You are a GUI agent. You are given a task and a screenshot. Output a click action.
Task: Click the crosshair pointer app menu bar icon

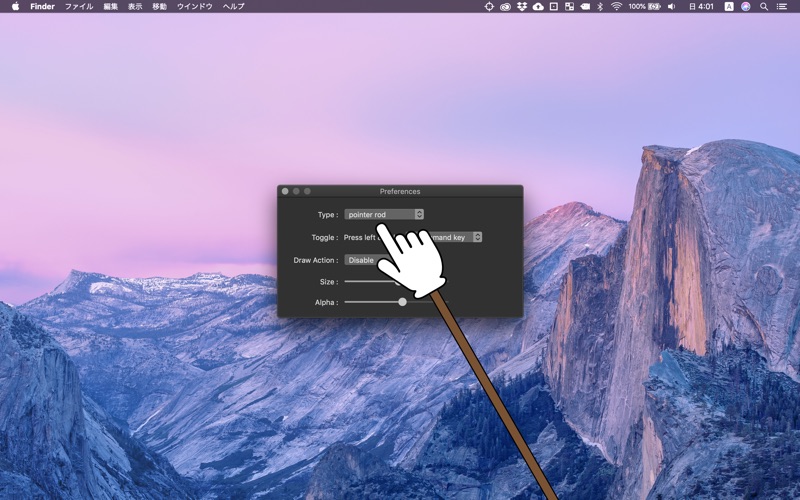pyautogui.click(x=489, y=6)
